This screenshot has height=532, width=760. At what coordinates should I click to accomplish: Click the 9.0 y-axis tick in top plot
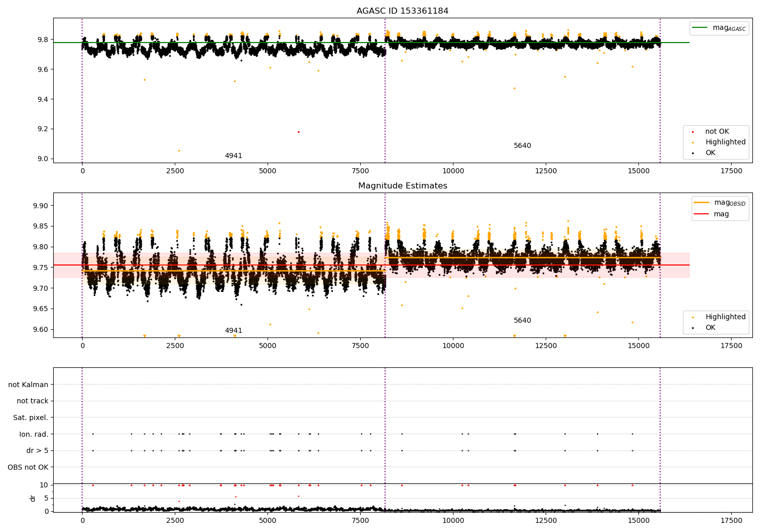point(43,159)
